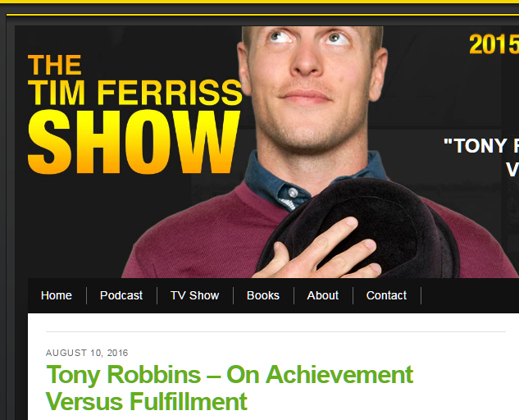
Task: Click the TIM FERRISS logo text
Action: (x=135, y=93)
